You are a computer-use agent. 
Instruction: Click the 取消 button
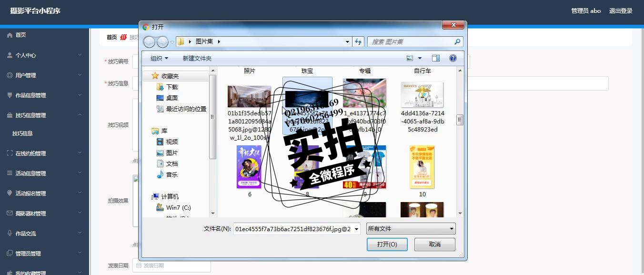click(434, 244)
